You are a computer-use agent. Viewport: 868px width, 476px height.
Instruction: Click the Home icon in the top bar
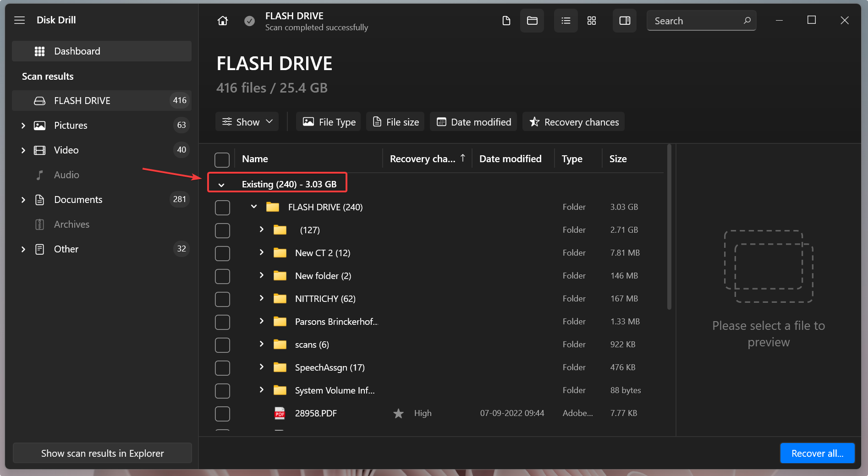[x=223, y=21]
